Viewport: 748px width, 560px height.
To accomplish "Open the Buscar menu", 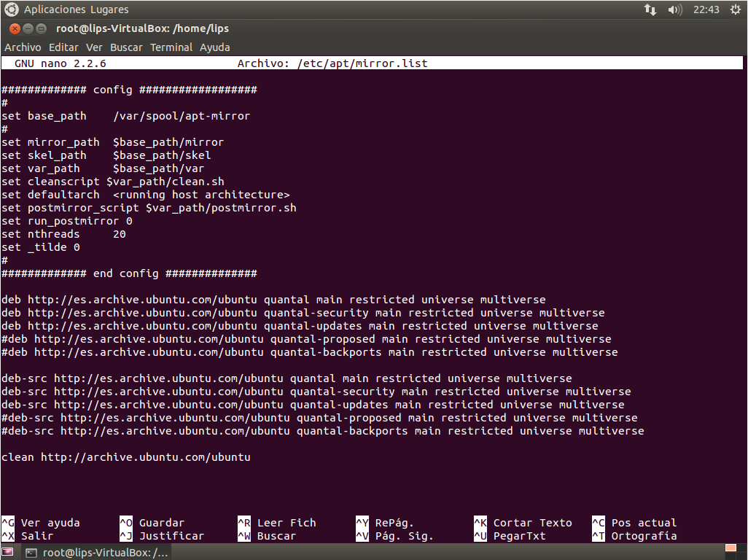I will coord(126,47).
